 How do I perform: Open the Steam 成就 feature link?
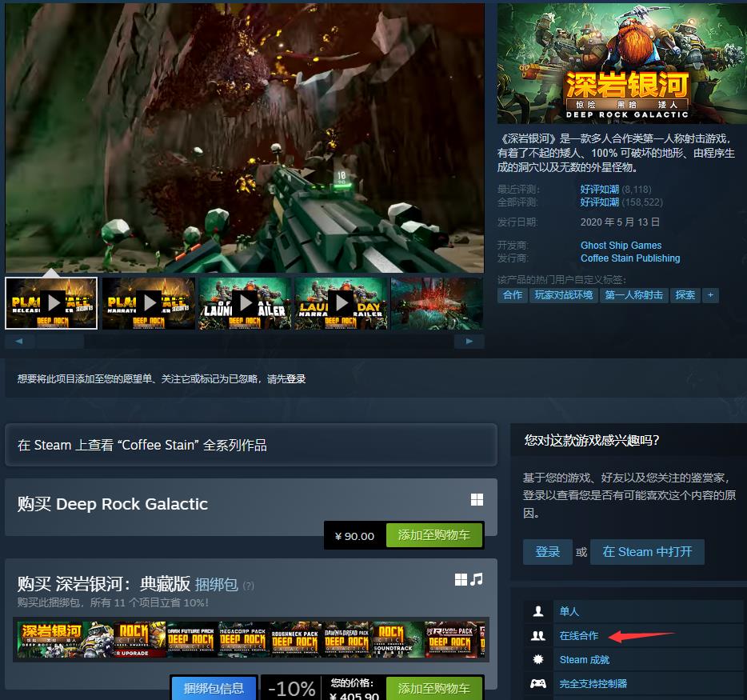(x=585, y=659)
